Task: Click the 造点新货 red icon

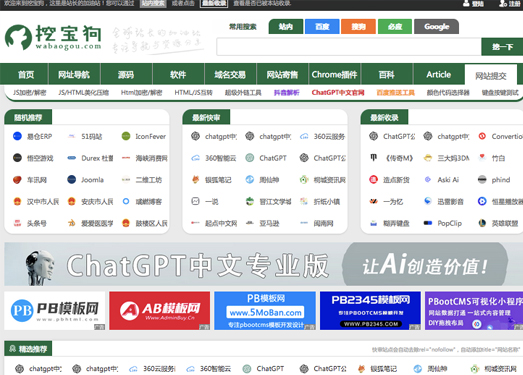Action: coord(373,179)
